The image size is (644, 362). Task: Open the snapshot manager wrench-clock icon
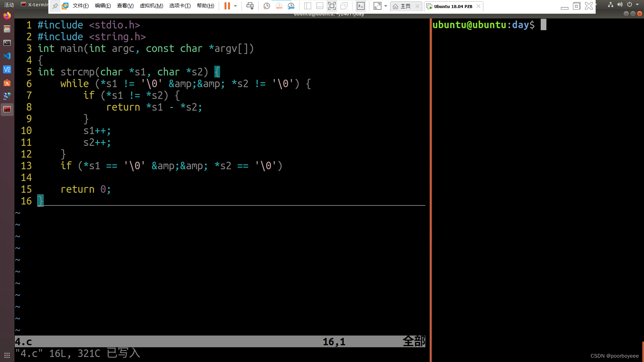(x=291, y=6)
